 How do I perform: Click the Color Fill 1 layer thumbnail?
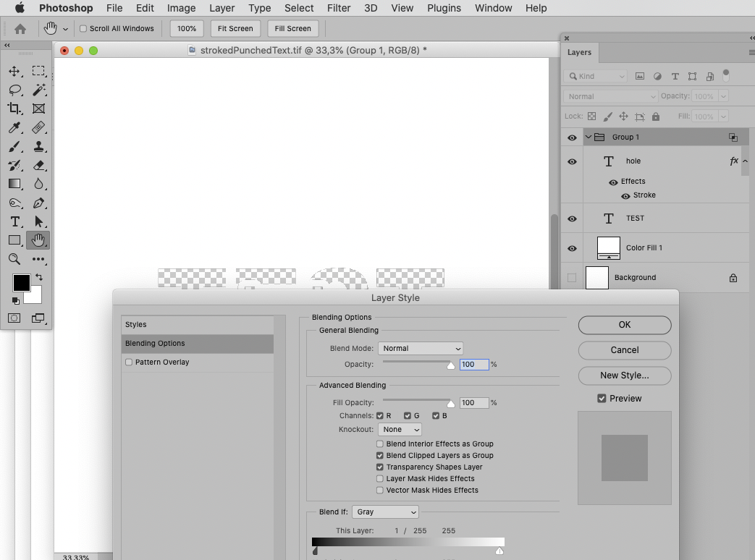tap(608, 247)
